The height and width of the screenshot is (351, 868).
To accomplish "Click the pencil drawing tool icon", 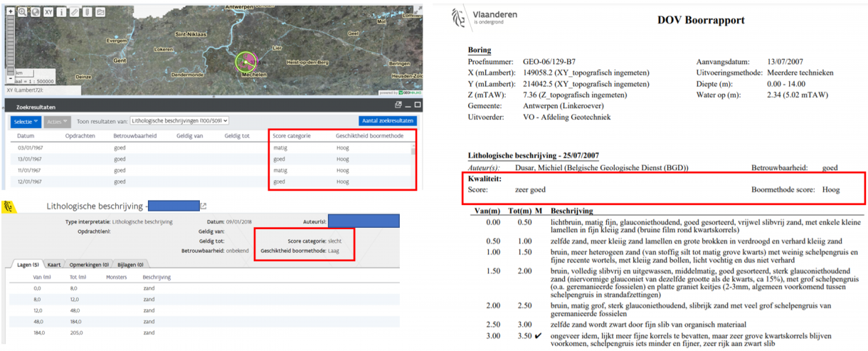I will point(88,12).
